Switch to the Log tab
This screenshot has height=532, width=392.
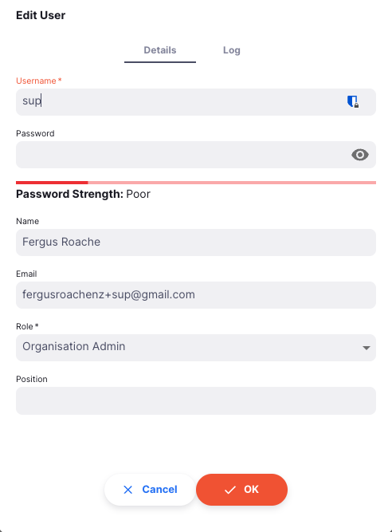click(232, 50)
